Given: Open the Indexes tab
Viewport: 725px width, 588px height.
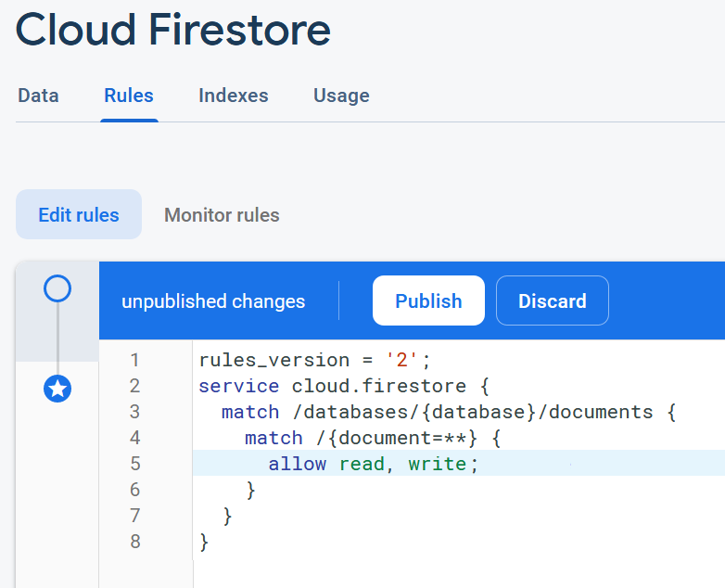Looking at the screenshot, I should [x=233, y=96].
